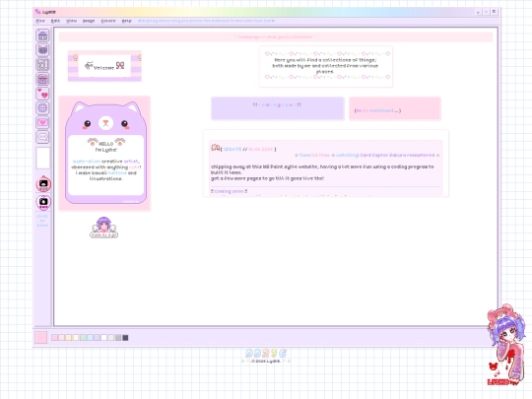The image size is (532, 399).
Task: Open the Image menu
Action: [x=89, y=21]
